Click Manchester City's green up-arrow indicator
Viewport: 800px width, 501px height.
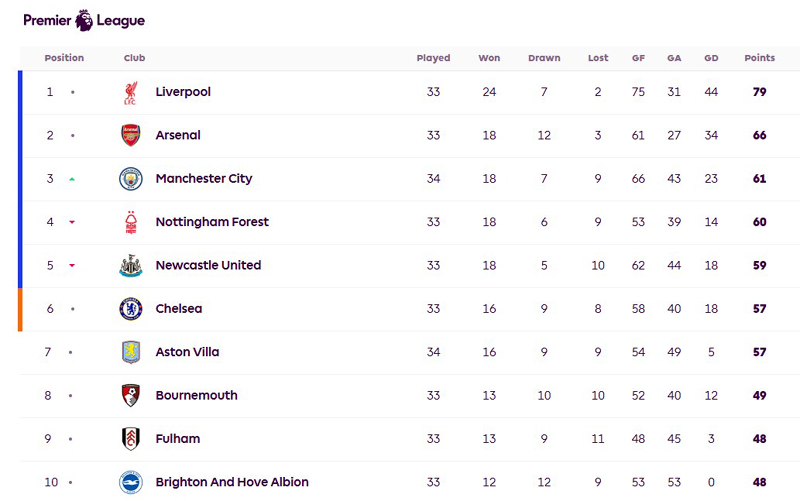coord(72,179)
